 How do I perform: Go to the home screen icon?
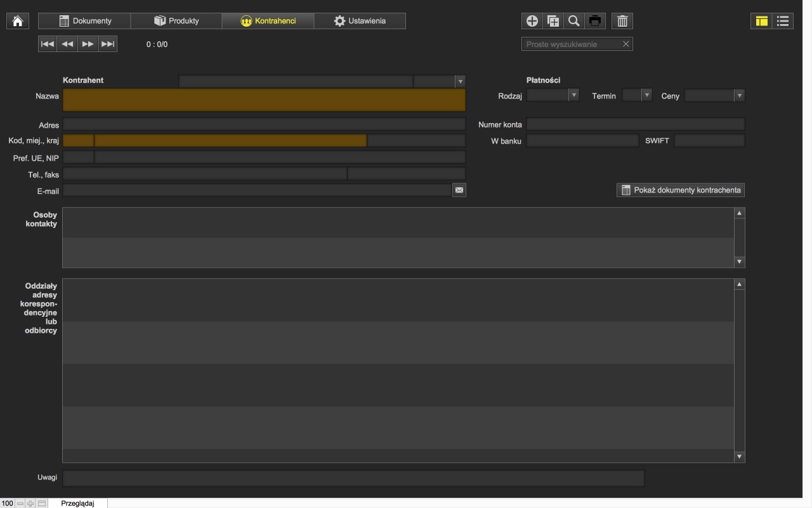(x=18, y=21)
